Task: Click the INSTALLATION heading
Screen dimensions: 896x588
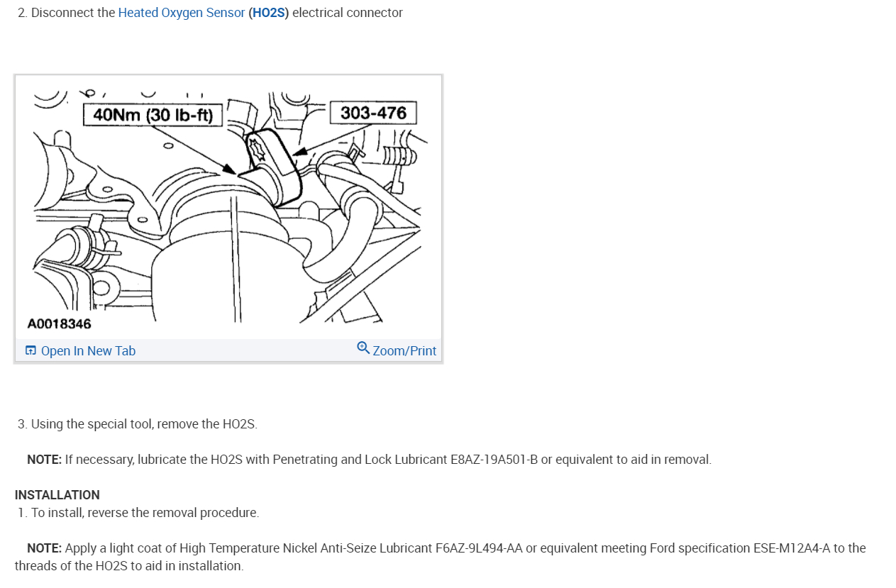Action: [57, 495]
